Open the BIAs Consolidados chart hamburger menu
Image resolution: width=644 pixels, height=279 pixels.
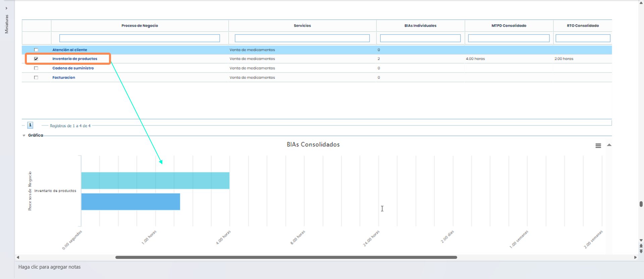click(x=598, y=146)
